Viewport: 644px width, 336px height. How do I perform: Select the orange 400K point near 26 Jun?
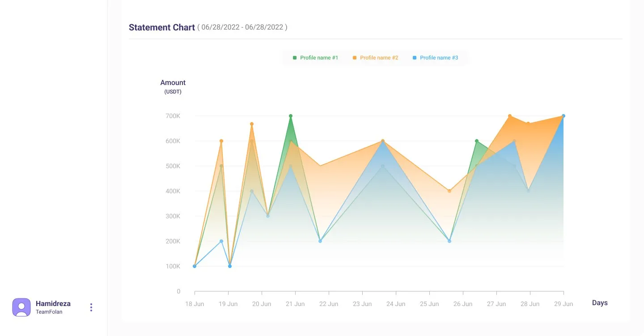pyautogui.click(x=449, y=191)
